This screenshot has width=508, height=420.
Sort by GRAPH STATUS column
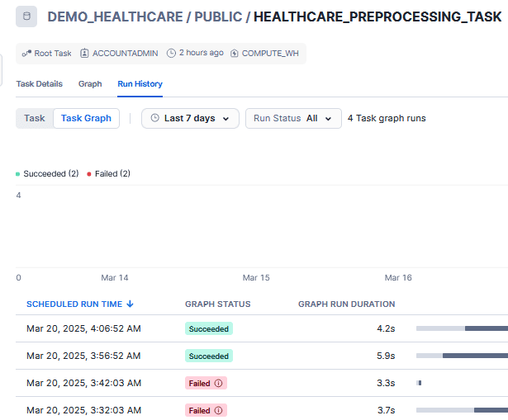pos(218,304)
